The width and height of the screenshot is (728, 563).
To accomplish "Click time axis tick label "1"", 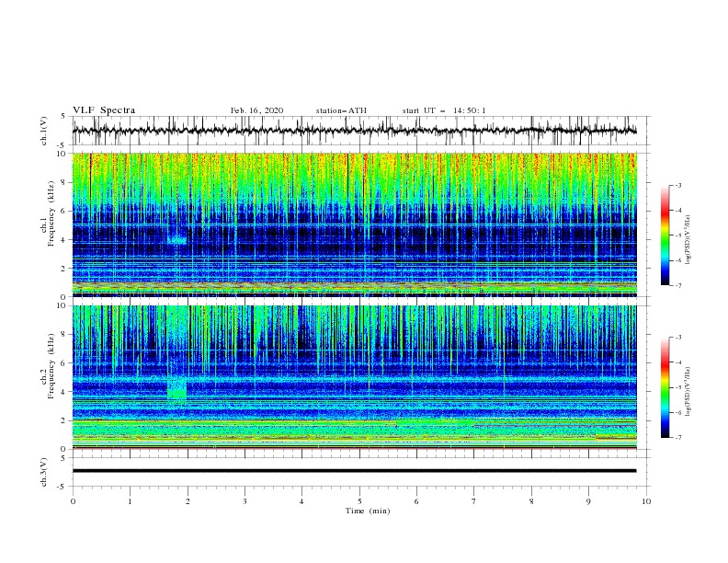I will pyautogui.click(x=130, y=501).
